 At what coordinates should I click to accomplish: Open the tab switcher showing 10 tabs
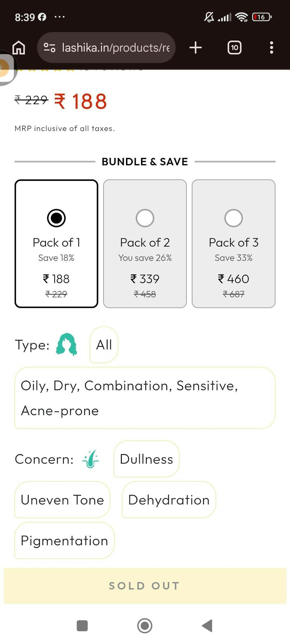pos(234,48)
